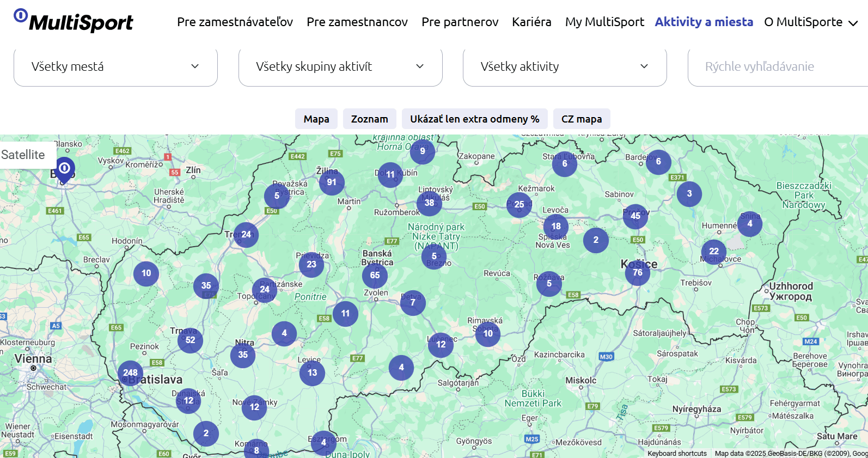This screenshot has height=458, width=868.
Task: Open the 'O MultiSporte' menu
Action: coord(810,22)
